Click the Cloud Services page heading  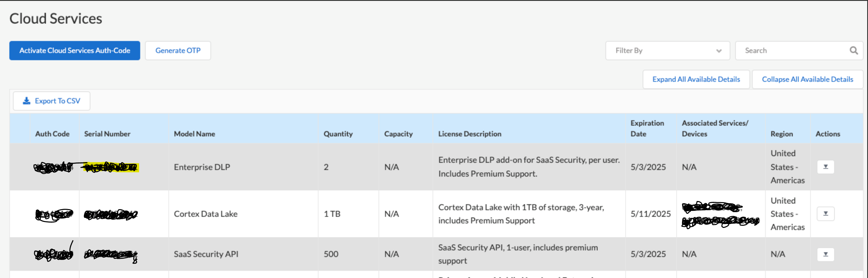[x=56, y=19]
